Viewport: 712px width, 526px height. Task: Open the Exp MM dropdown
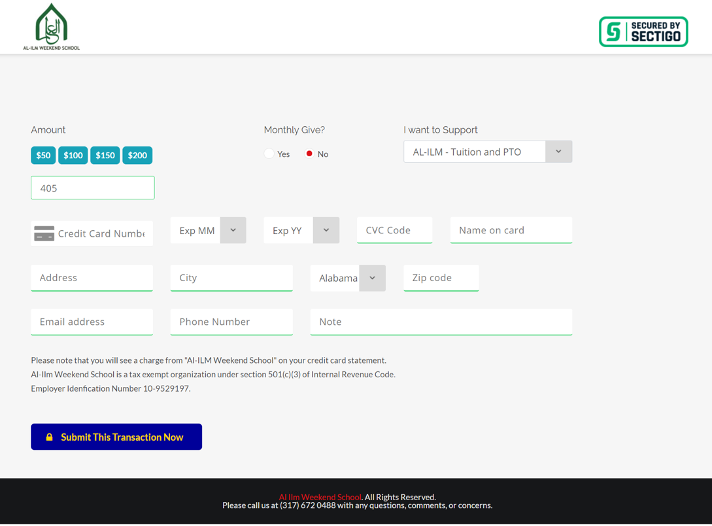click(x=208, y=230)
